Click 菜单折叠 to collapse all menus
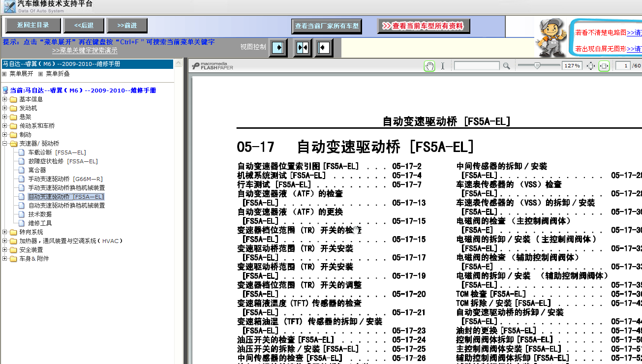 (x=58, y=74)
